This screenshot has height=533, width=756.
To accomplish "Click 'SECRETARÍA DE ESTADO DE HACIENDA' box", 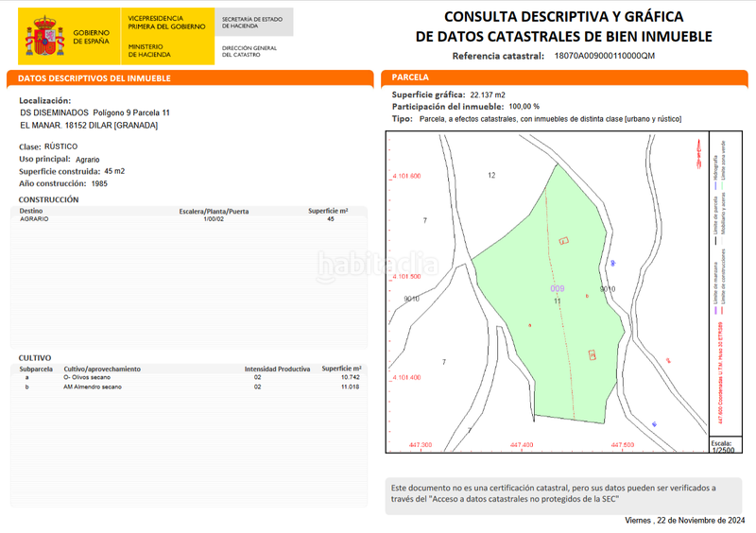I will (x=252, y=23).
